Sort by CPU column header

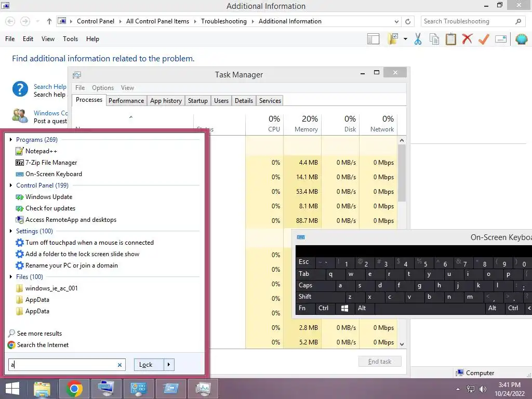264,124
